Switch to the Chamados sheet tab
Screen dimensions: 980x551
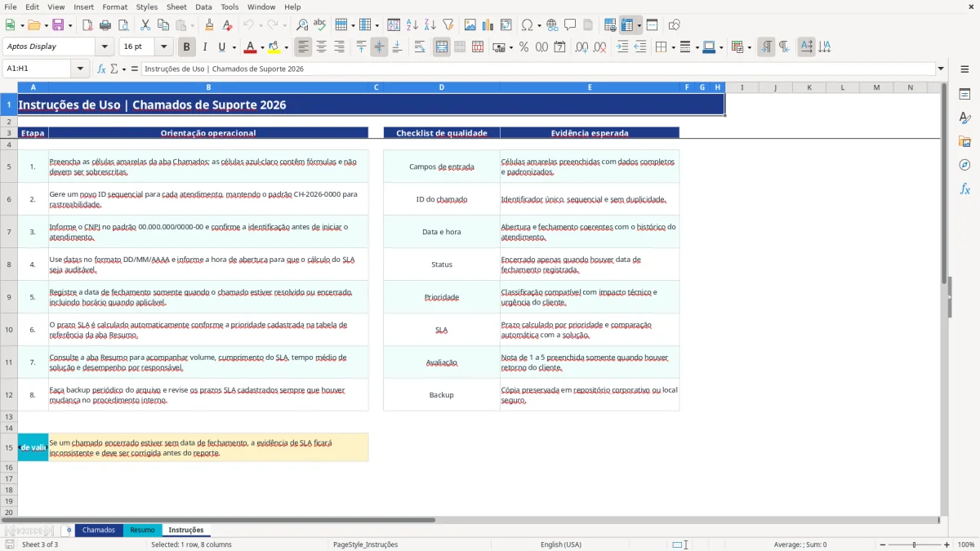[99, 530]
